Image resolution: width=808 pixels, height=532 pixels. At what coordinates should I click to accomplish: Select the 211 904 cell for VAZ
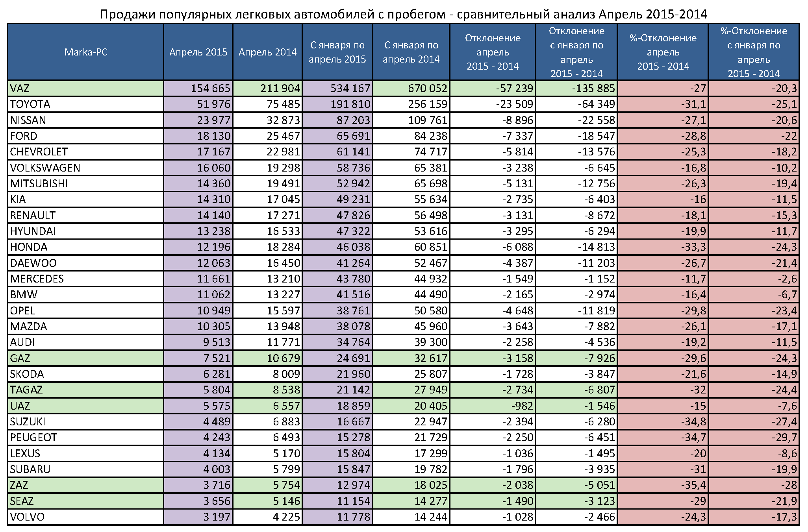point(280,89)
